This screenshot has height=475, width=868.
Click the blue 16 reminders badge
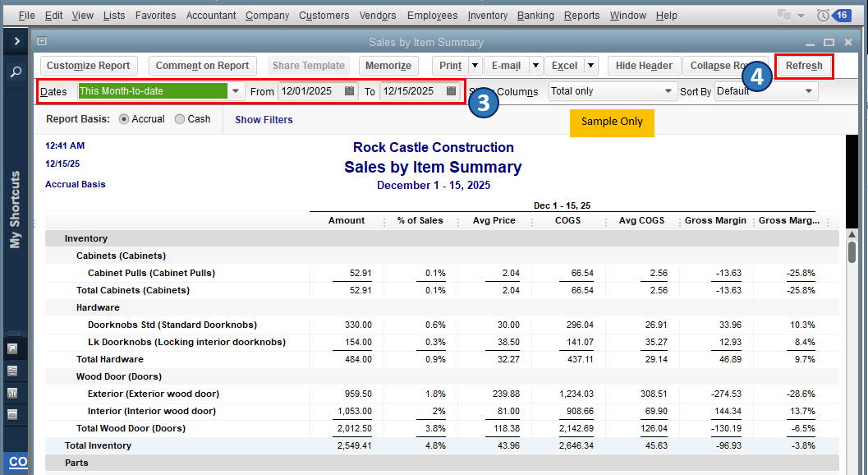coord(842,16)
